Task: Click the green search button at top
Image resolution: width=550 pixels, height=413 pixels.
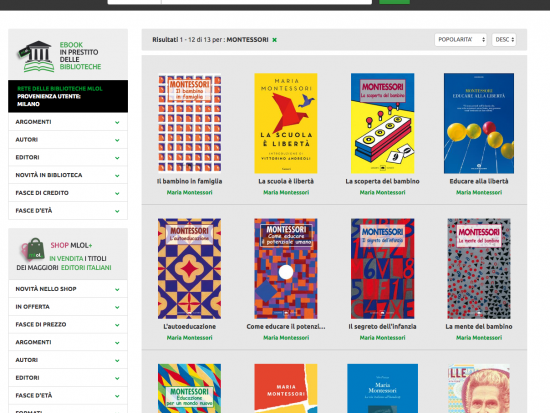Action: point(394,2)
